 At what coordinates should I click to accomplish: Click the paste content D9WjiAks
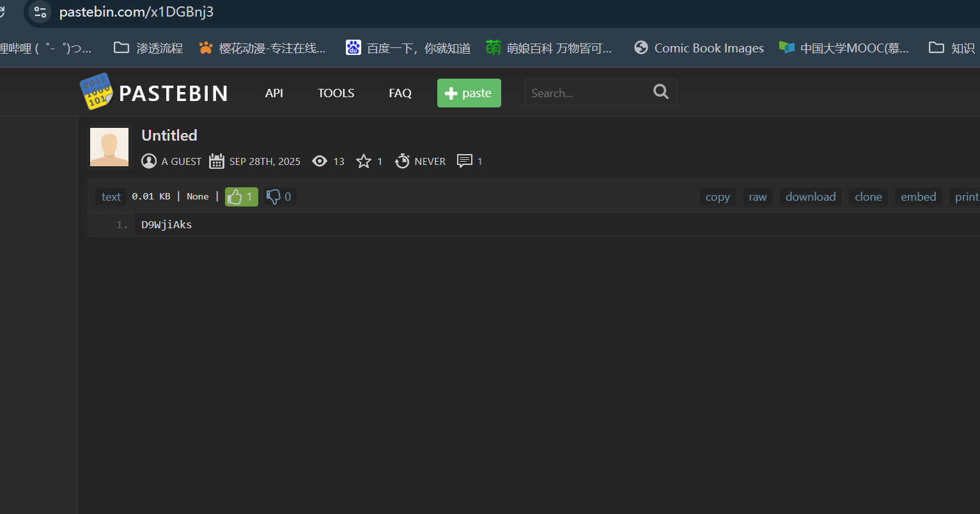pos(167,224)
